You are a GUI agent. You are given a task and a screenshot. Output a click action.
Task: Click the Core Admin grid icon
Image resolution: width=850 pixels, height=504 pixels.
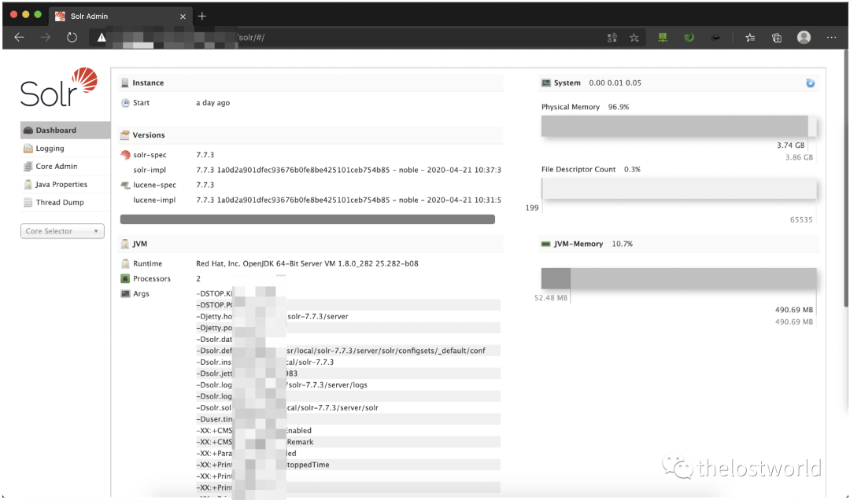28,166
